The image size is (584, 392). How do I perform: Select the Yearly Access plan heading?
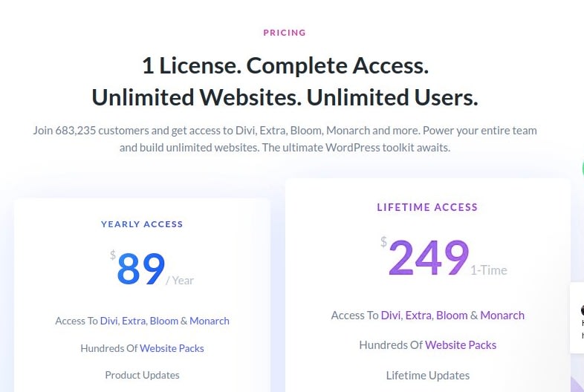click(142, 224)
